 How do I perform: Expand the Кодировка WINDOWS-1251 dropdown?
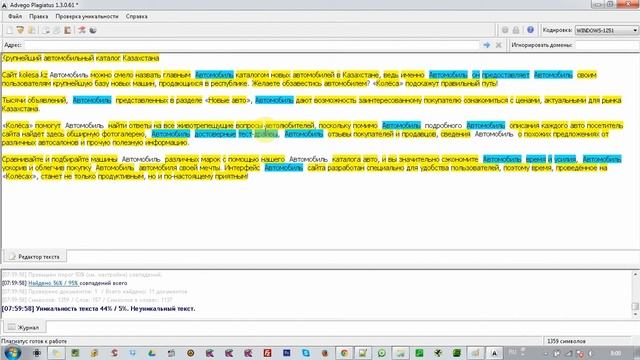pos(606,30)
